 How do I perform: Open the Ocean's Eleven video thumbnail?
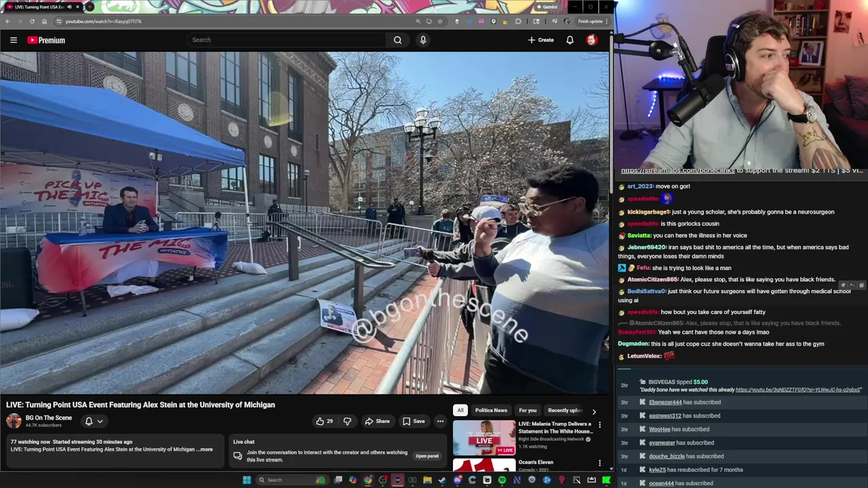(x=484, y=465)
